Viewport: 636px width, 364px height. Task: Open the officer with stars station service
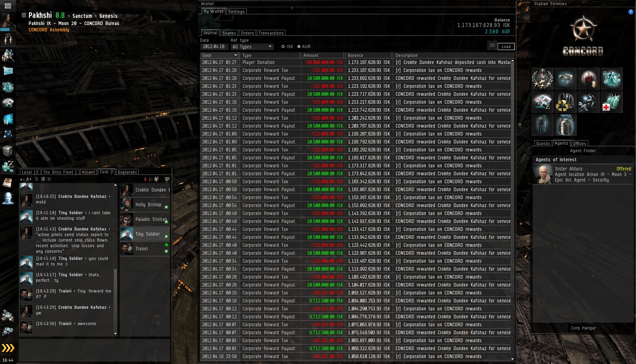542,78
